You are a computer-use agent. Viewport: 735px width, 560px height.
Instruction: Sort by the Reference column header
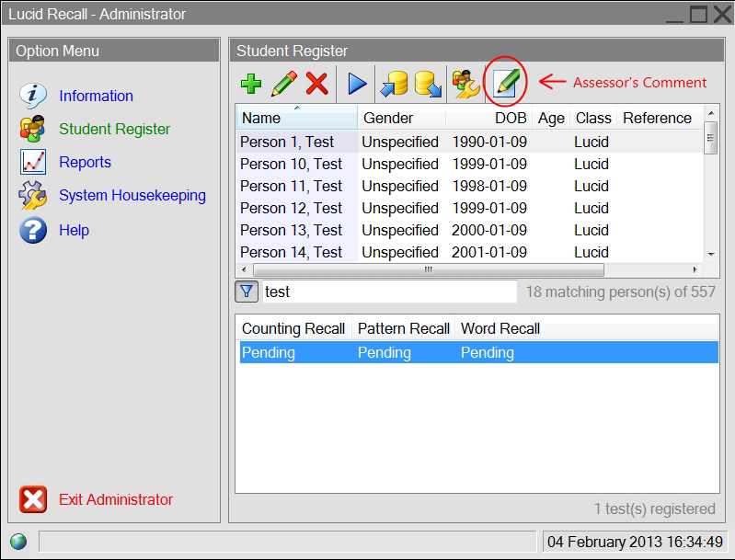coord(660,118)
